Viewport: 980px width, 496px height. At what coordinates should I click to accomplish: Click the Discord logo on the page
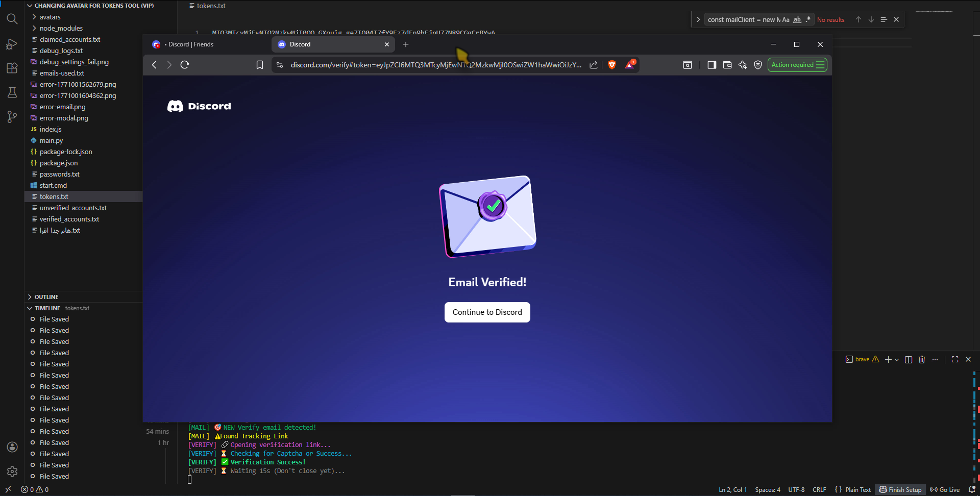point(199,106)
